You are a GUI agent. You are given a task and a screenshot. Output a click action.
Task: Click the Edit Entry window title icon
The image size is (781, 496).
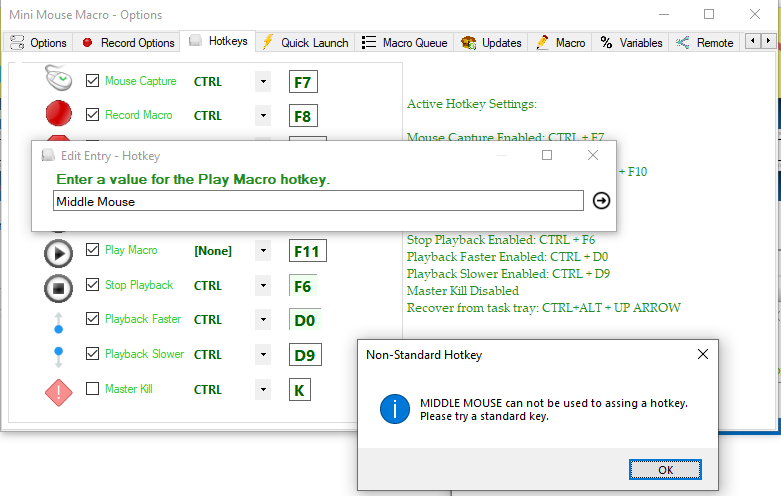(48, 155)
